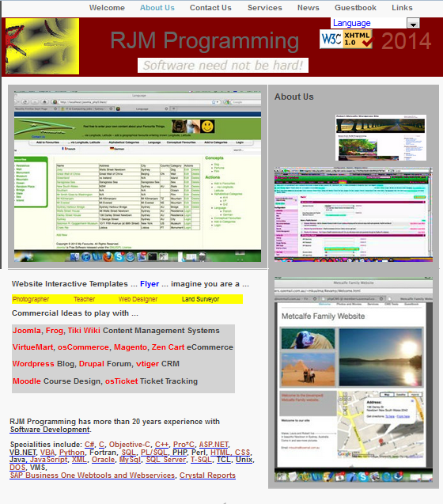The image size is (443, 504).
Task: Choose the Web Designer template
Action: pyautogui.click(x=138, y=299)
